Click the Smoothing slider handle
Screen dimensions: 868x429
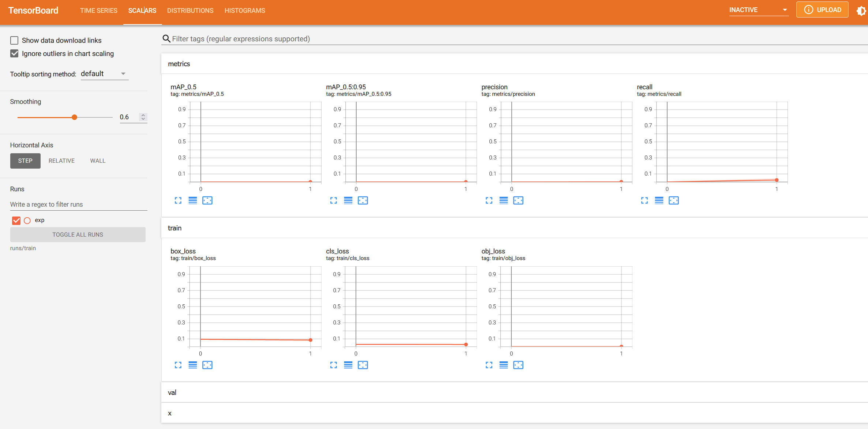click(75, 117)
